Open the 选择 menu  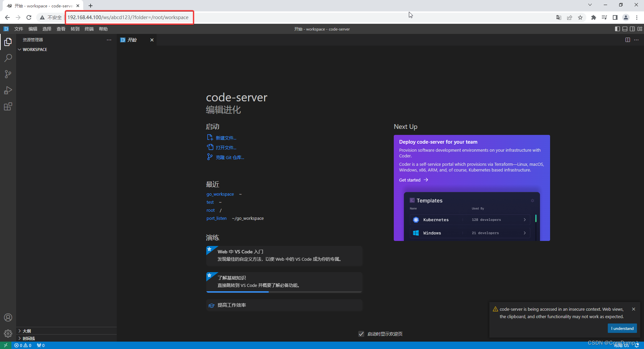coord(47,29)
